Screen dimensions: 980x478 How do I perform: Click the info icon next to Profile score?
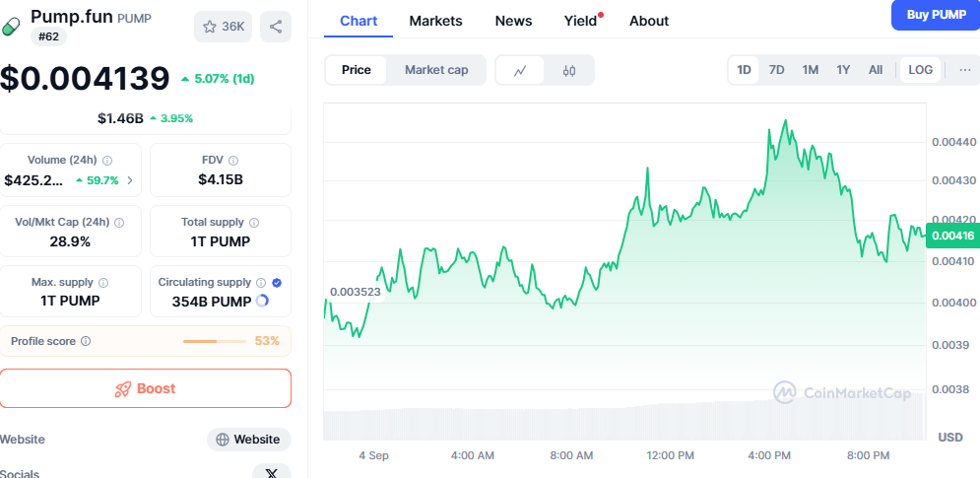(86, 341)
